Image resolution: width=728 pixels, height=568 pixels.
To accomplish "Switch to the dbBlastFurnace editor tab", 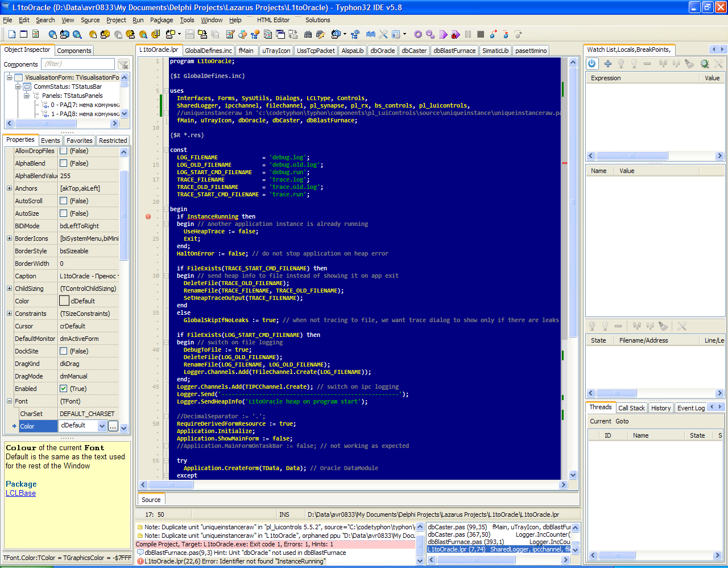I will coord(454,51).
